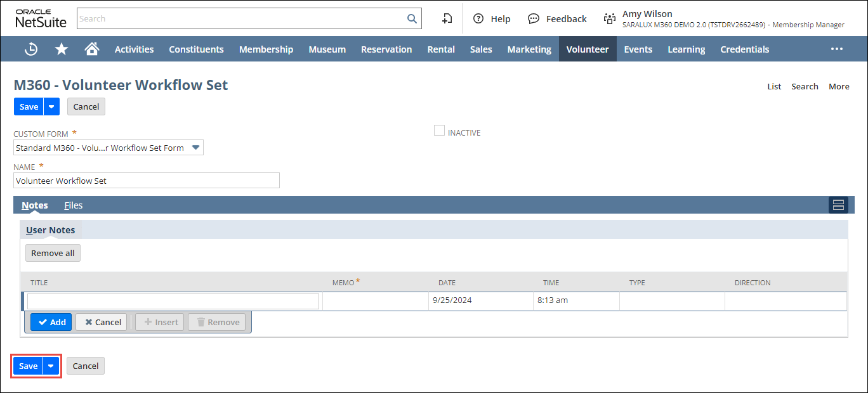Expand the navigation overflow ellipsis
The width and height of the screenshot is (868, 393).
pyautogui.click(x=837, y=49)
